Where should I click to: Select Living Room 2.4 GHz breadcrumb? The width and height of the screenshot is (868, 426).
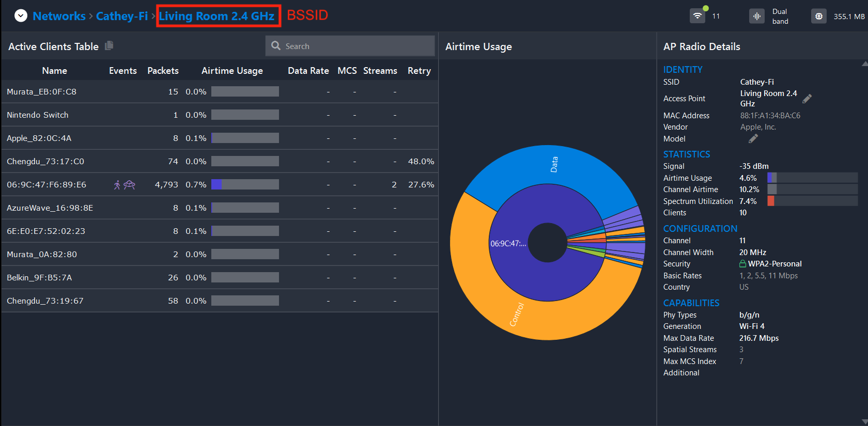pos(216,16)
